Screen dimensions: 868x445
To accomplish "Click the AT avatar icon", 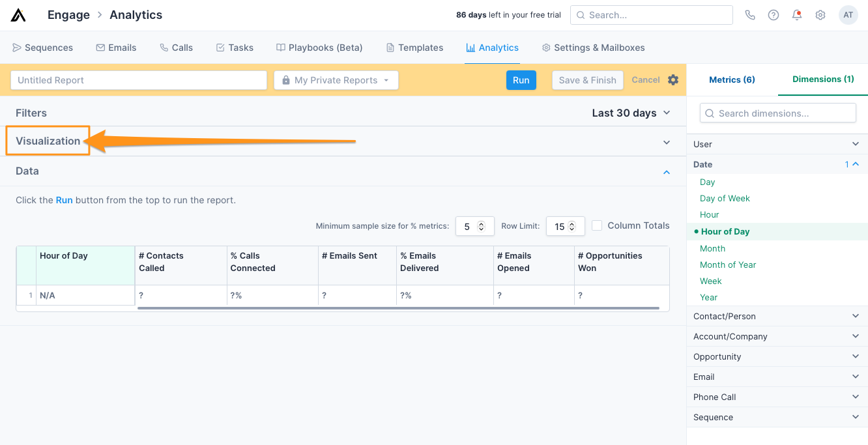I will tap(848, 14).
